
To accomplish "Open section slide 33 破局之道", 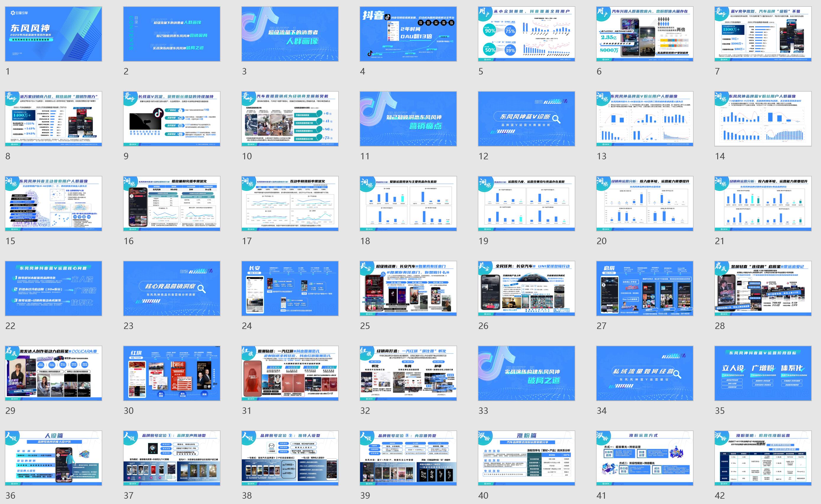I will pyautogui.click(x=526, y=373).
